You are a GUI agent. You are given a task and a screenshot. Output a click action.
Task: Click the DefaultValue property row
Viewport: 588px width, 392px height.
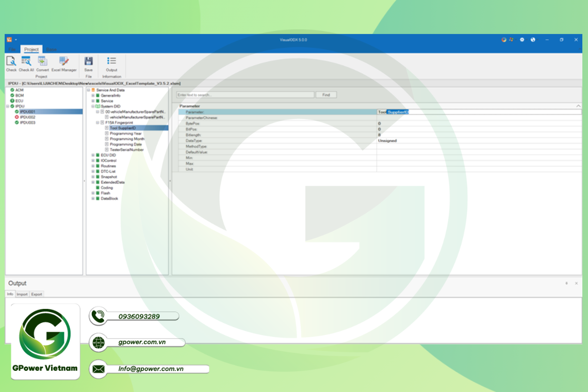tap(380, 152)
